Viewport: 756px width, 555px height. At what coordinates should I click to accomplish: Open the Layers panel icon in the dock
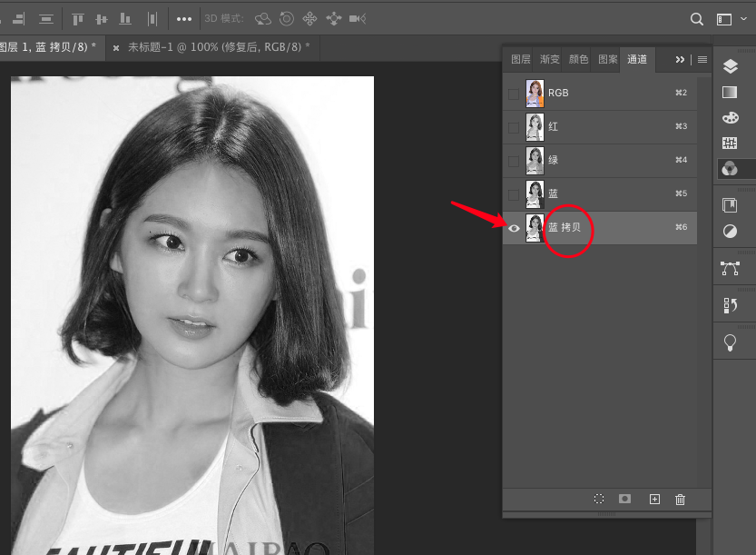click(x=730, y=66)
